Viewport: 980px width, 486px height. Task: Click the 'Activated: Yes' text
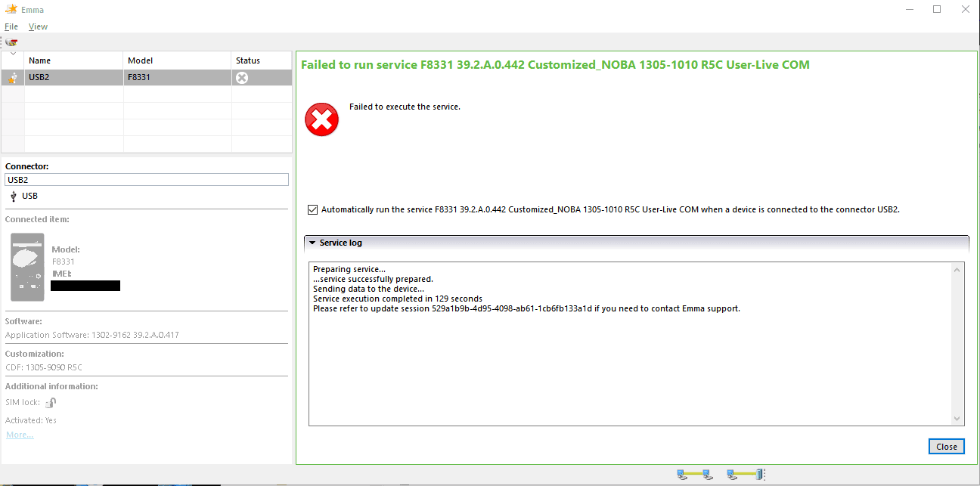[x=31, y=420]
